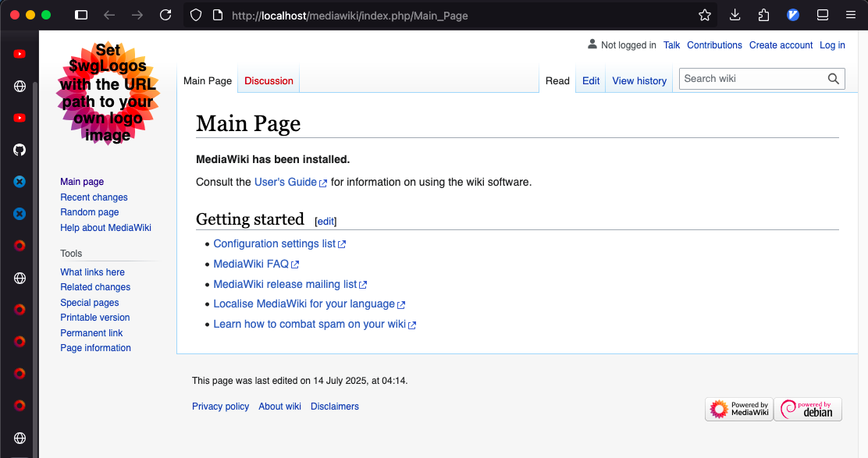Image resolution: width=868 pixels, height=458 pixels.
Task: Open the View history tab
Action: coord(639,81)
